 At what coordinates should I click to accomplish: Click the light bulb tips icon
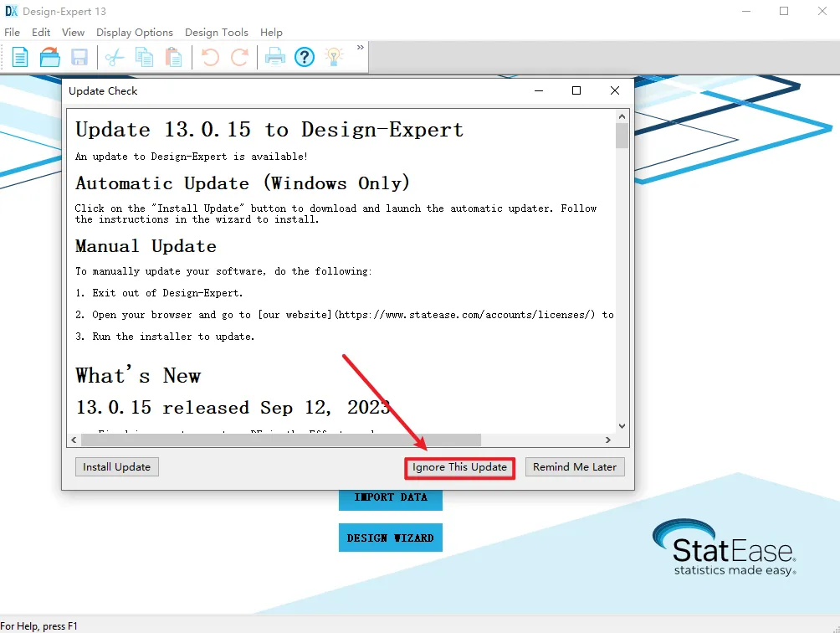click(334, 57)
